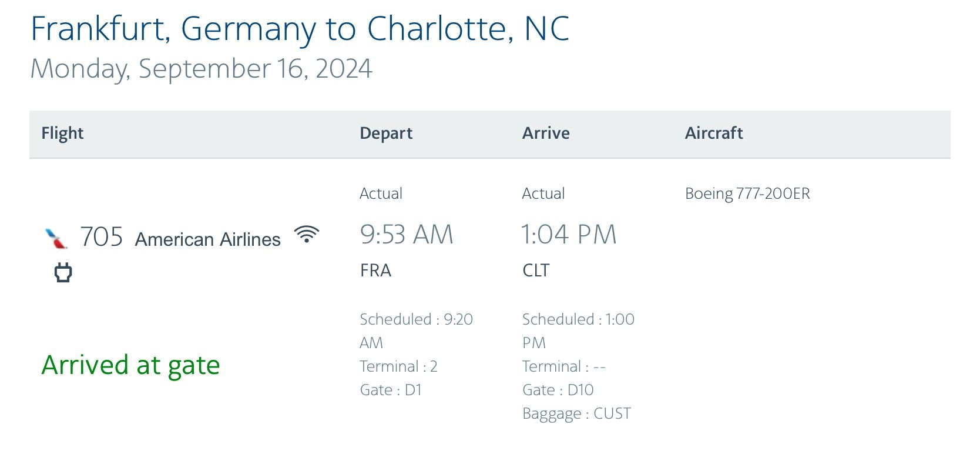Click the Wi-Fi availability icon
This screenshot has width=980, height=454.
point(307,235)
